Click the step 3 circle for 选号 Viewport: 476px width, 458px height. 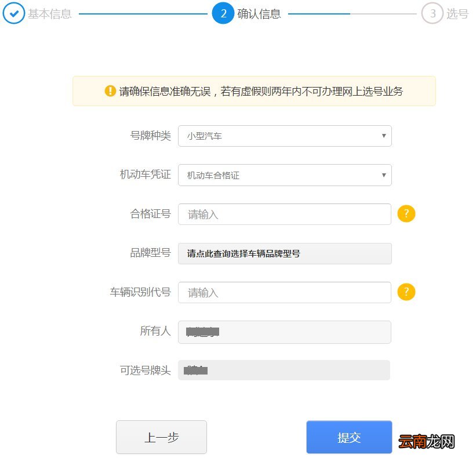(x=433, y=13)
